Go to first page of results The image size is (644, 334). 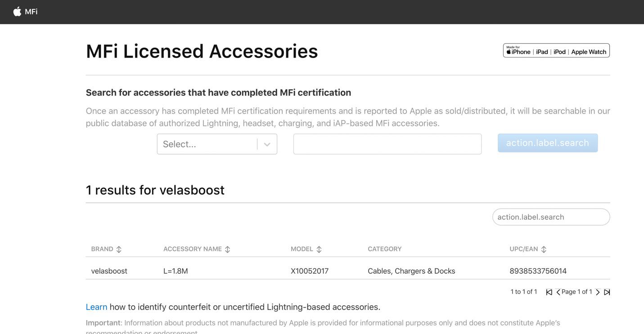(549, 292)
